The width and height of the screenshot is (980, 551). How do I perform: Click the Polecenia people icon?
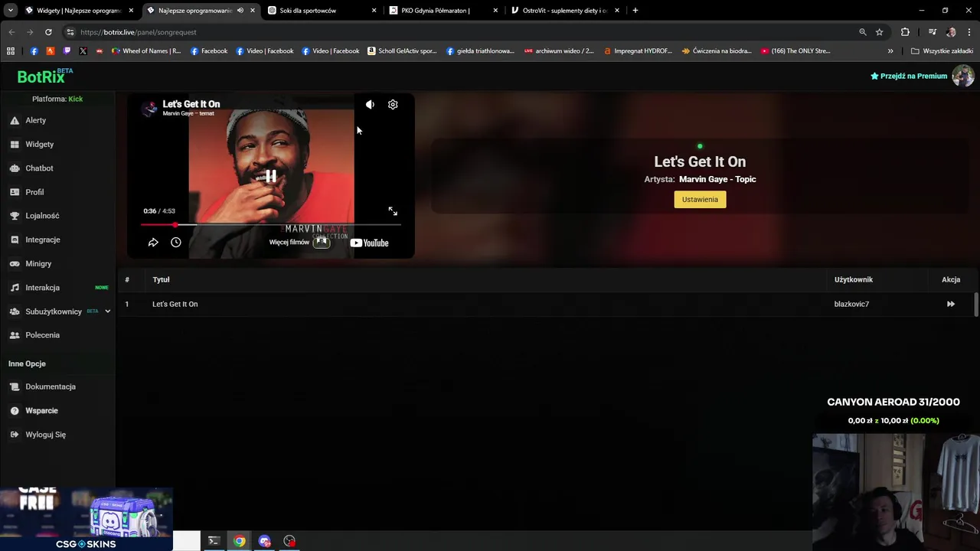[15, 335]
